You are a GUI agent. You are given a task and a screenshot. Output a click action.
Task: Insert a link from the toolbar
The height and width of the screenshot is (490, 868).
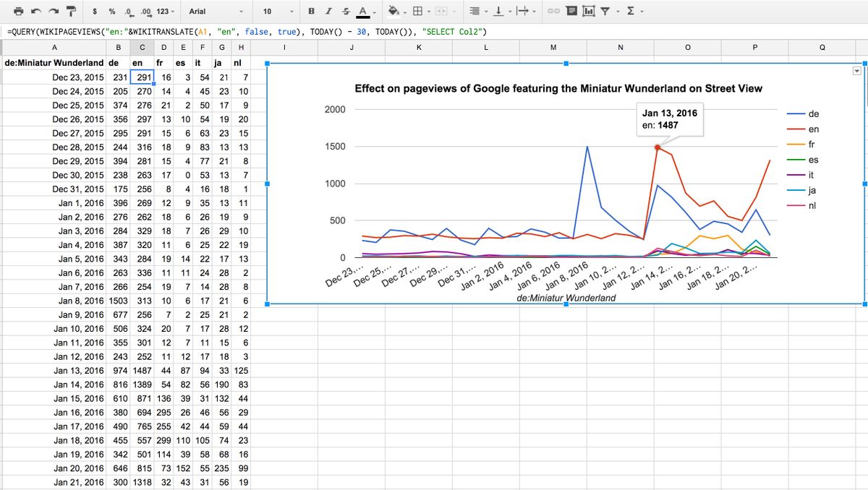tap(553, 12)
